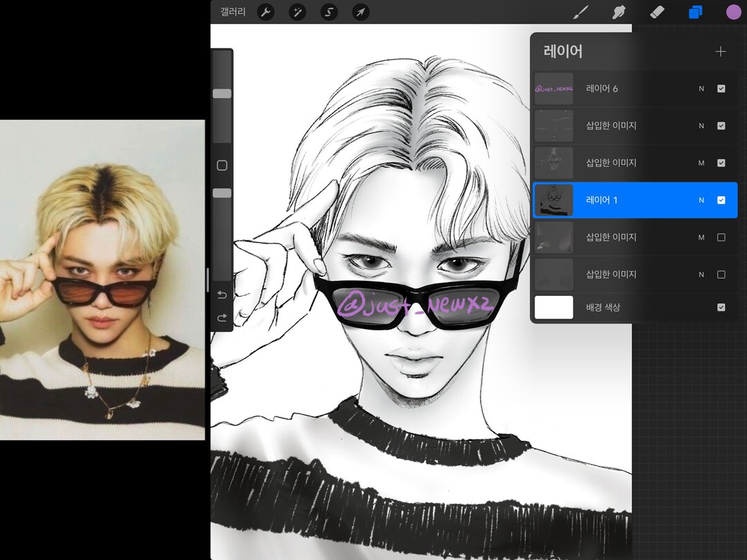Open the Layers panel icon
The image size is (747, 560).
click(x=695, y=12)
